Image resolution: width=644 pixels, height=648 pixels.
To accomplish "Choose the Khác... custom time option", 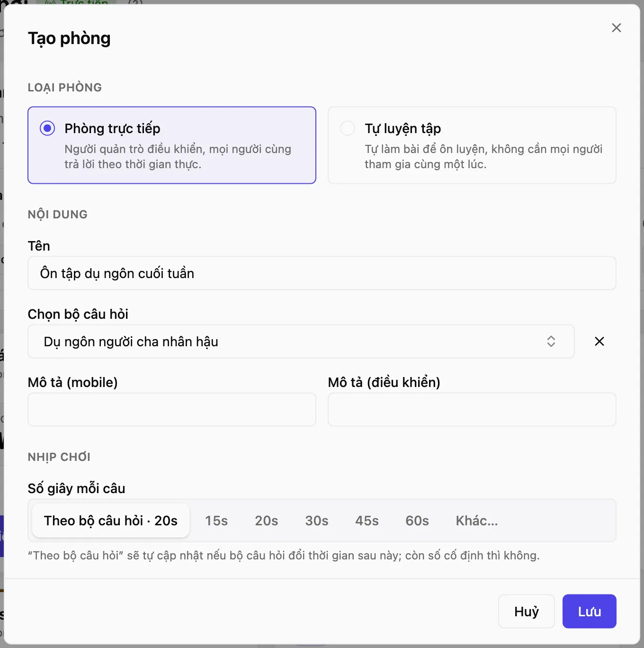I will [477, 521].
